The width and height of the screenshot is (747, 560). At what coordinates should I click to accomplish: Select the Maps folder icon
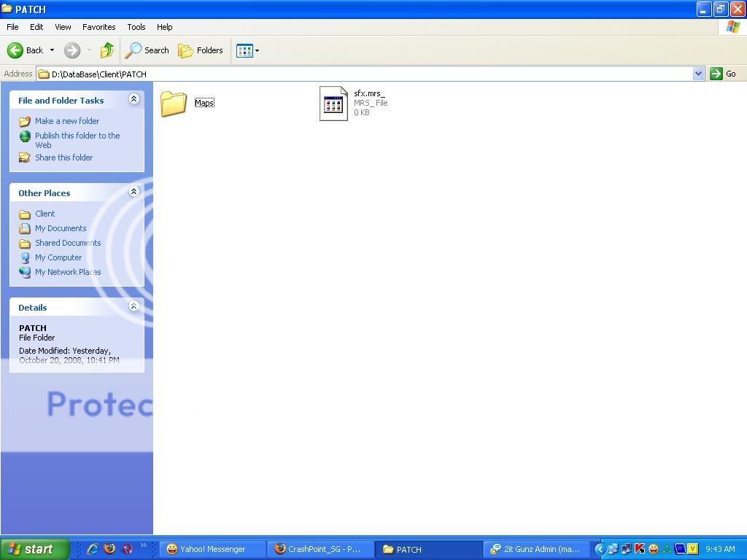point(174,104)
